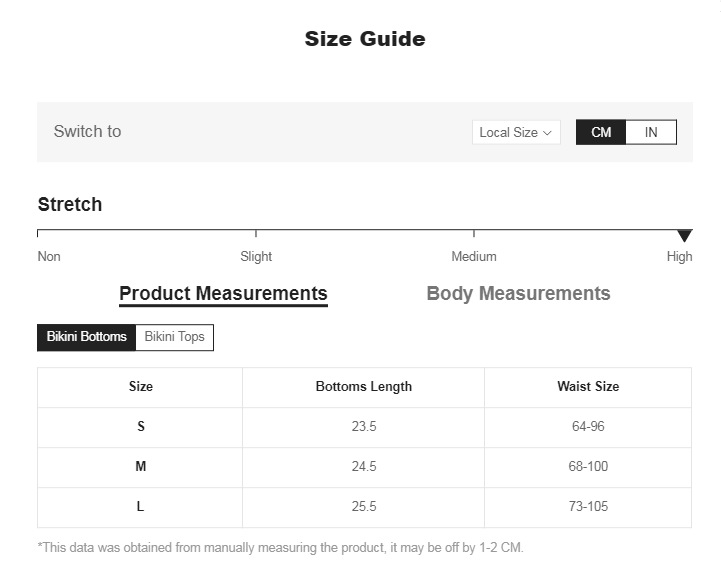Click the Bottoms Length column header
721x580 pixels.
pyautogui.click(x=363, y=387)
